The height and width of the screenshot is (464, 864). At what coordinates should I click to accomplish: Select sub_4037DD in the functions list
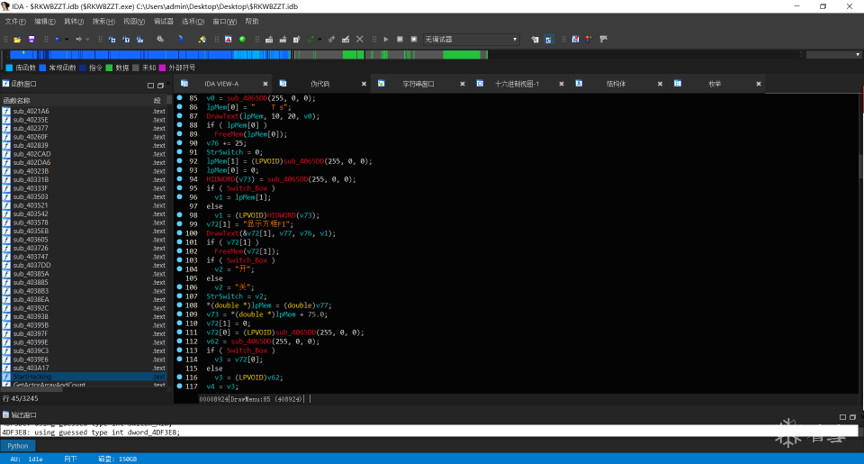click(32, 265)
